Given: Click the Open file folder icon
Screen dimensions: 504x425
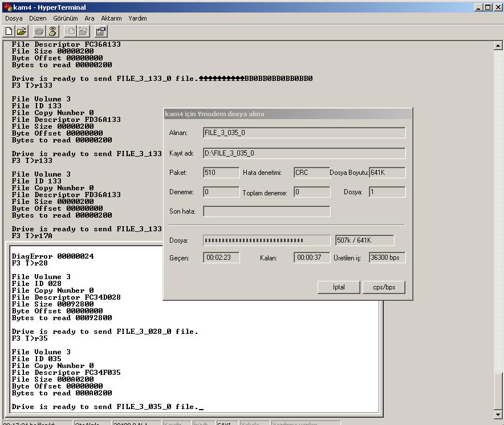Looking at the screenshot, I should pos(22,31).
